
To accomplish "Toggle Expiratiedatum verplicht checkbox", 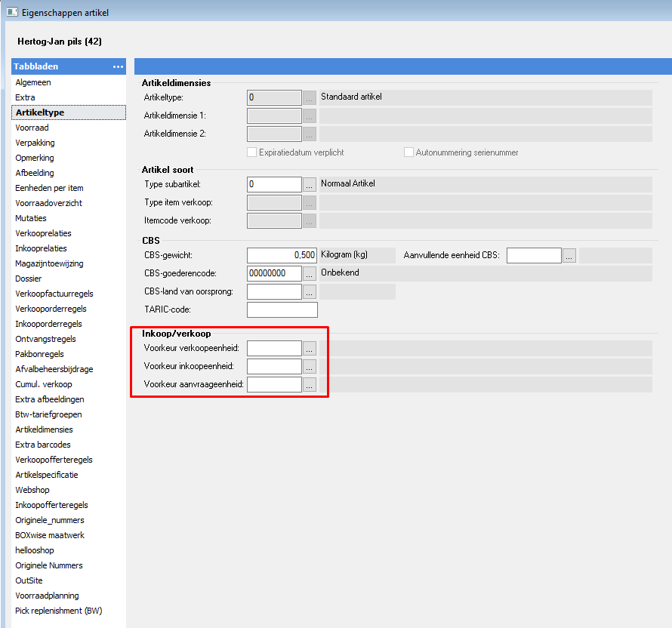I will tap(252, 152).
